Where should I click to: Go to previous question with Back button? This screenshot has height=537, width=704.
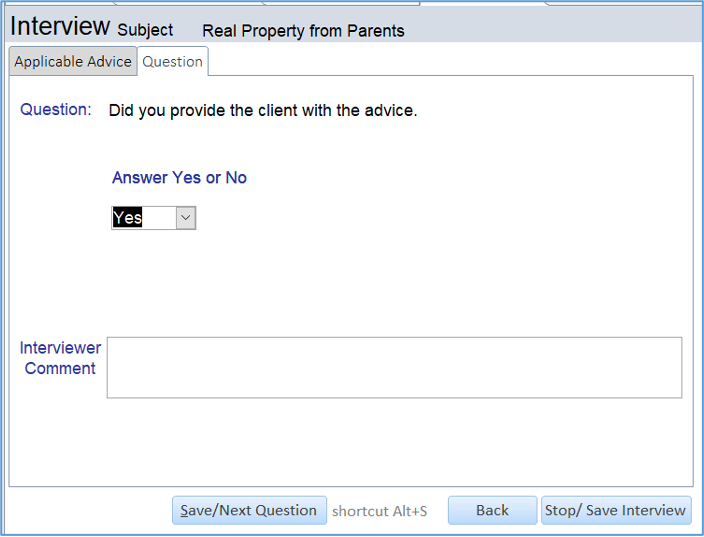pos(492,510)
